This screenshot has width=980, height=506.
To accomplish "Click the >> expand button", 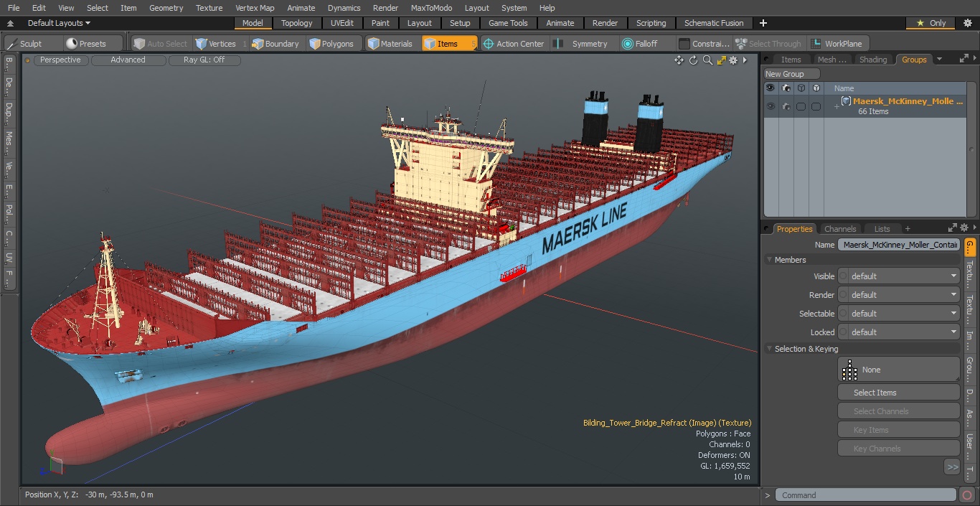I will click(952, 467).
